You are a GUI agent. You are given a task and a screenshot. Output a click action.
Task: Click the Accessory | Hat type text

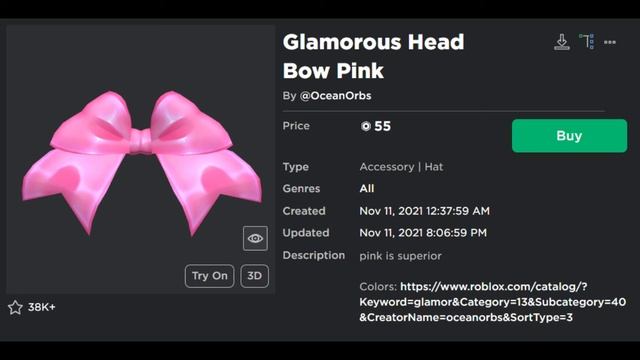click(401, 167)
